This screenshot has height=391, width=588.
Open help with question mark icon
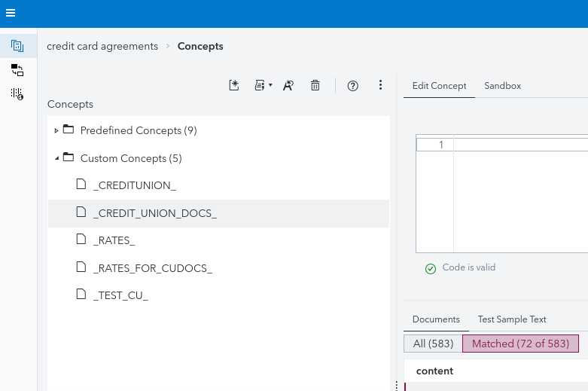(353, 86)
